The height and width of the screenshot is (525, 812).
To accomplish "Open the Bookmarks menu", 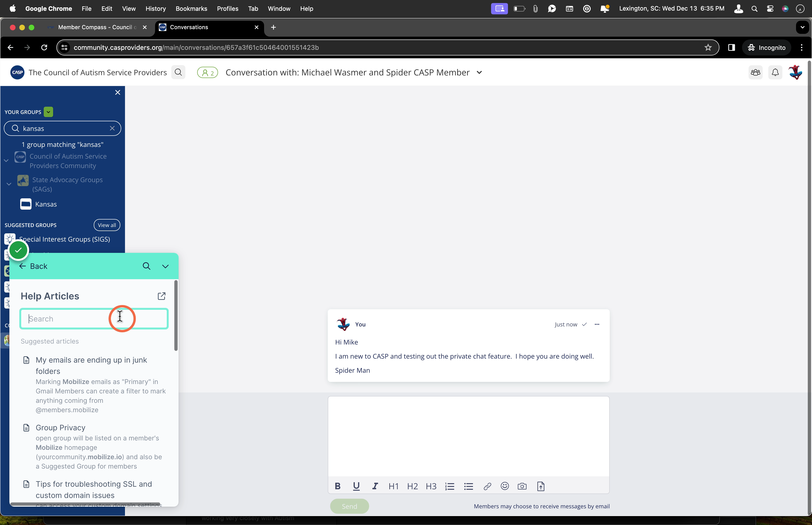I will [191, 8].
